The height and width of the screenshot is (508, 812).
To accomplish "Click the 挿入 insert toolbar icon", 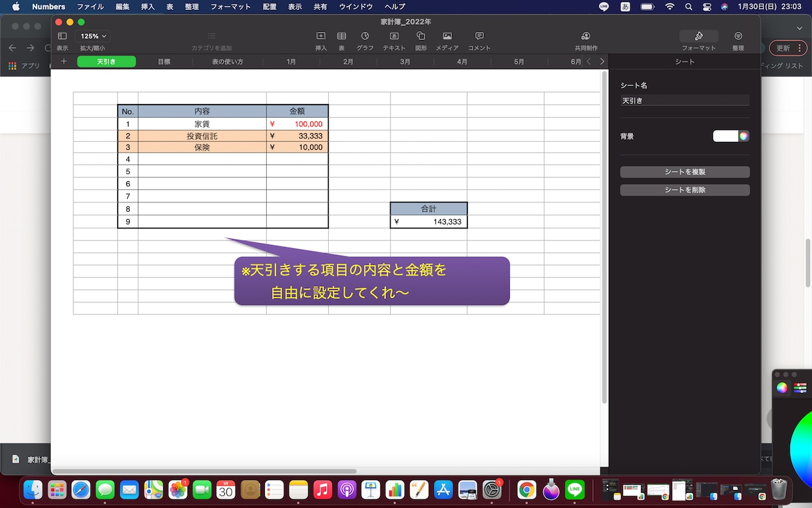I will [321, 36].
